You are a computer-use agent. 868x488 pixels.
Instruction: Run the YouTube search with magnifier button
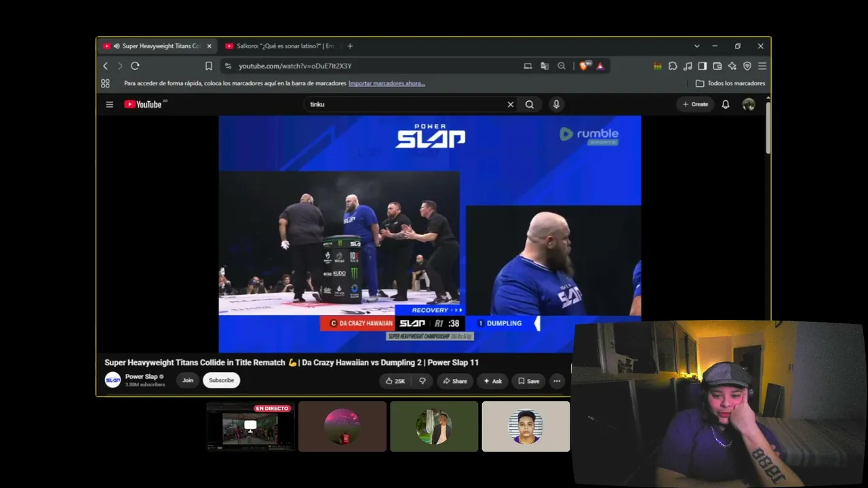point(530,104)
